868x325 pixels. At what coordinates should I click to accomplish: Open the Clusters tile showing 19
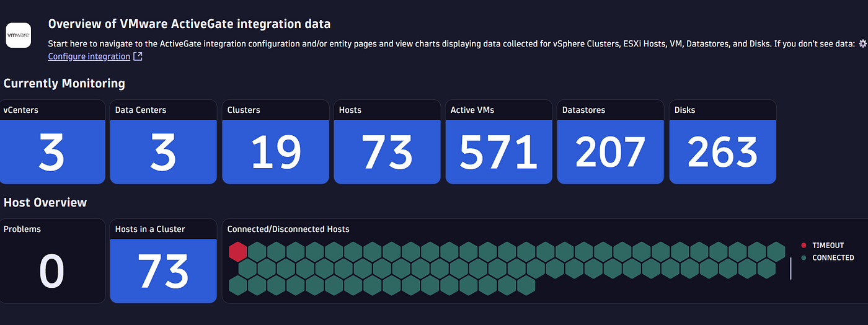(275, 142)
